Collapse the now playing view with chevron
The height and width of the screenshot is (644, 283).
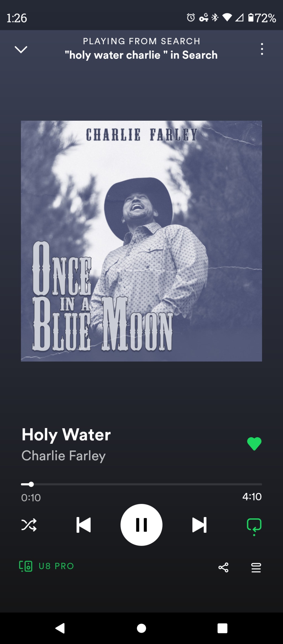click(x=21, y=49)
